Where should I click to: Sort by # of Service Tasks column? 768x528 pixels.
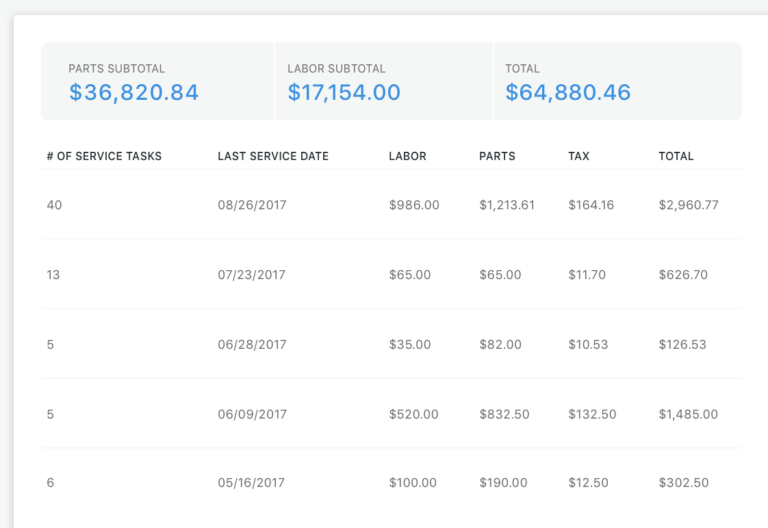(x=104, y=156)
